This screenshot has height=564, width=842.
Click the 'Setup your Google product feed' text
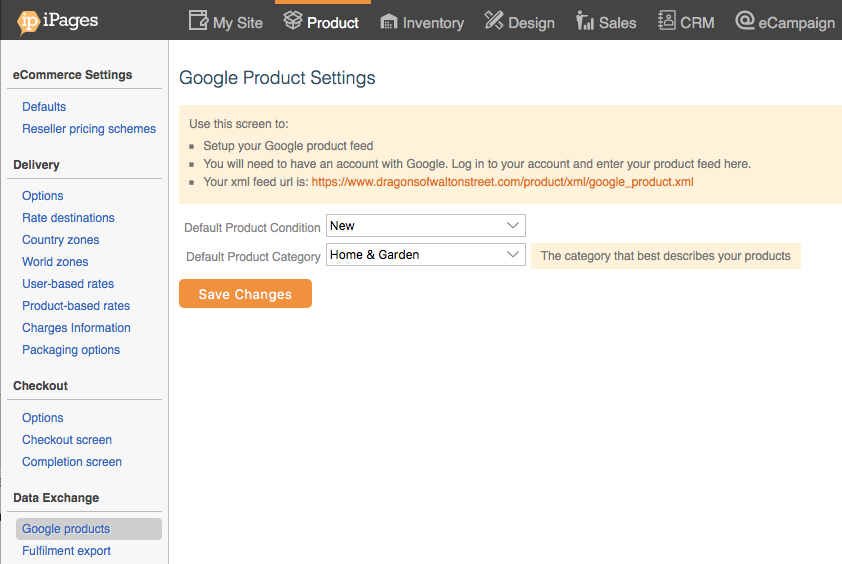(x=288, y=146)
